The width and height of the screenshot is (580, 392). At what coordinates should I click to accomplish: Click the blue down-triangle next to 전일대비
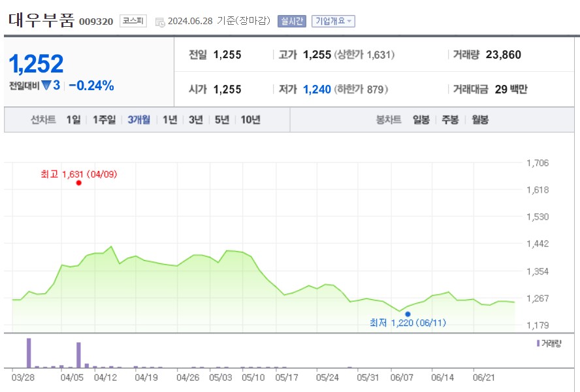coord(46,86)
